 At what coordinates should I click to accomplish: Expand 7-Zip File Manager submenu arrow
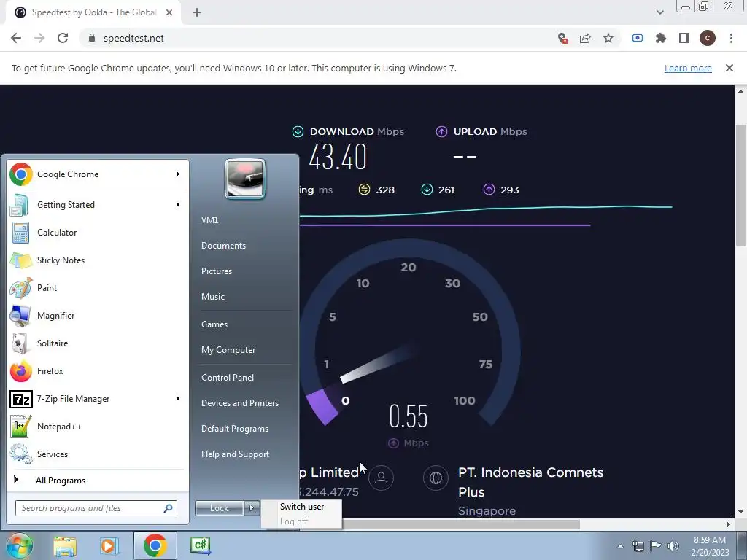point(178,399)
